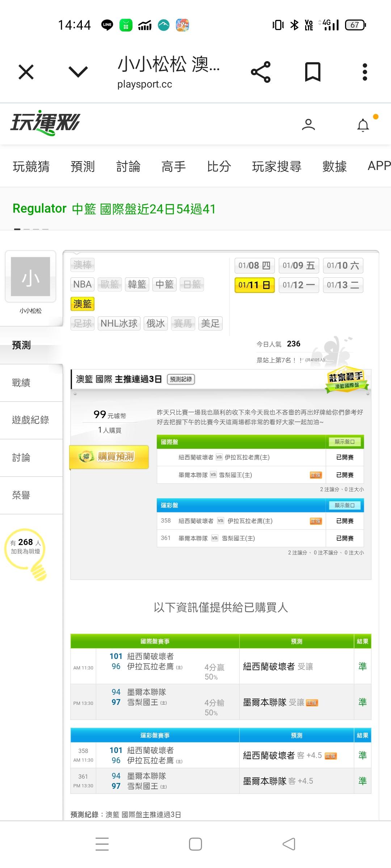Open the three-dot browser menu
391x868 pixels.
tap(365, 72)
